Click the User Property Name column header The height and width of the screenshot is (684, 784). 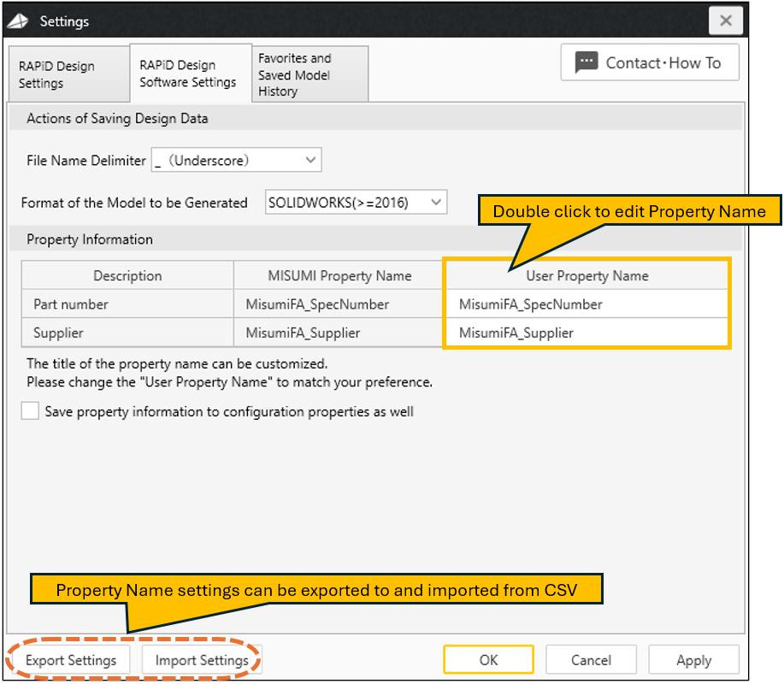click(x=587, y=275)
